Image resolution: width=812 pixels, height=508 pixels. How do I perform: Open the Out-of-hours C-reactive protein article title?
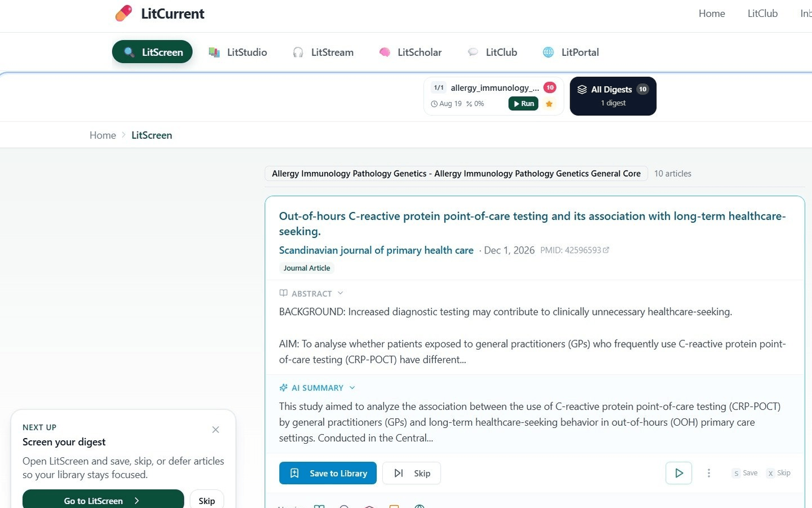[x=532, y=224]
